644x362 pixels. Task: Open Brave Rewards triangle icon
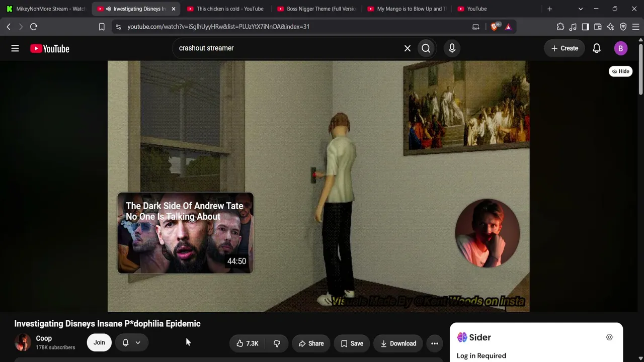[x=508, y=27]
